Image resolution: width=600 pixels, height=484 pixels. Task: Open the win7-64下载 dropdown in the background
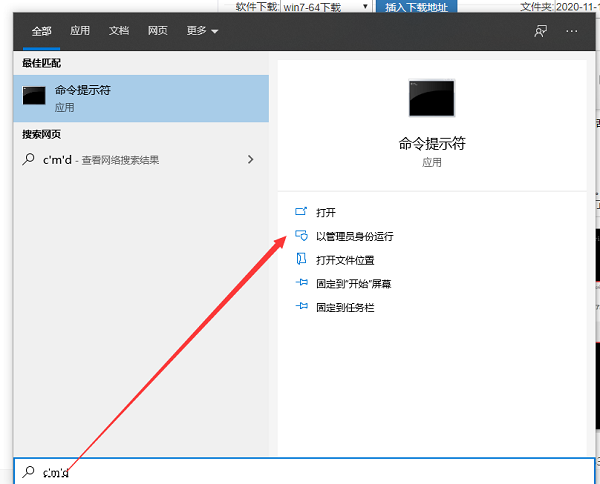click(x=321, y=6)
